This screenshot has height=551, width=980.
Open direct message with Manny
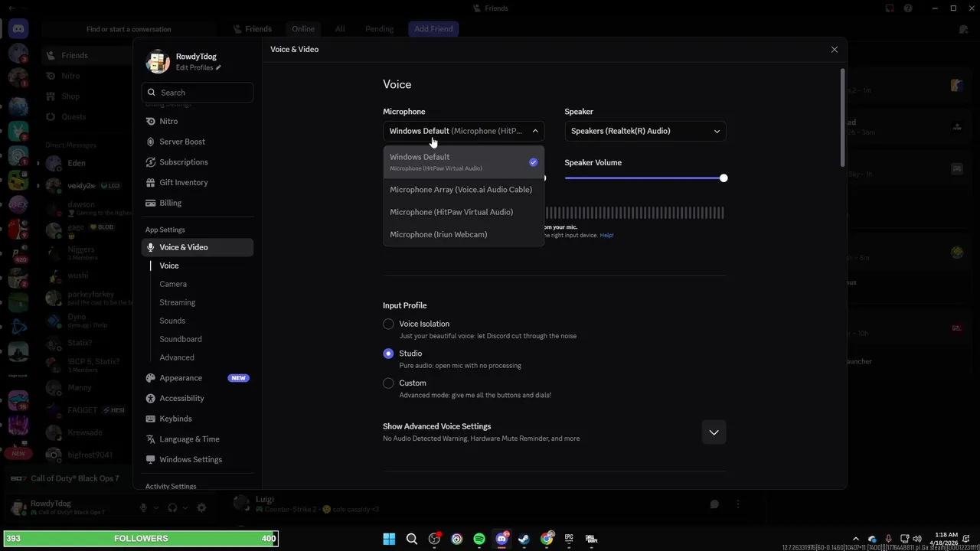[x=80, y=388]
